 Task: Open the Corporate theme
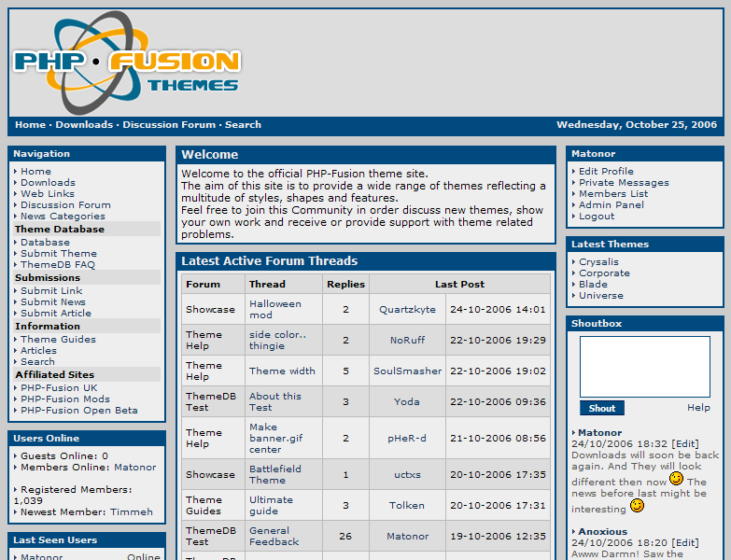click(604, 273)
